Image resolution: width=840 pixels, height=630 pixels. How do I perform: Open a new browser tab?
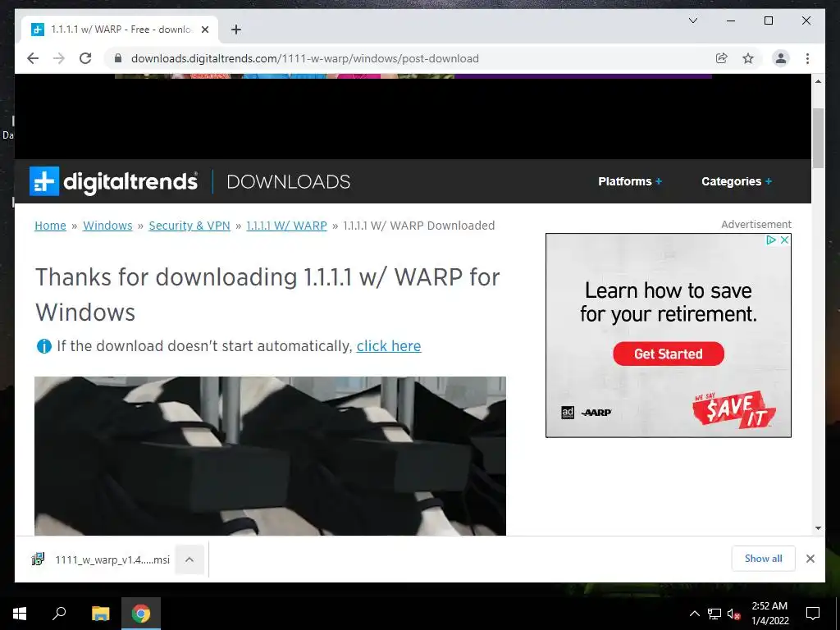236,30
